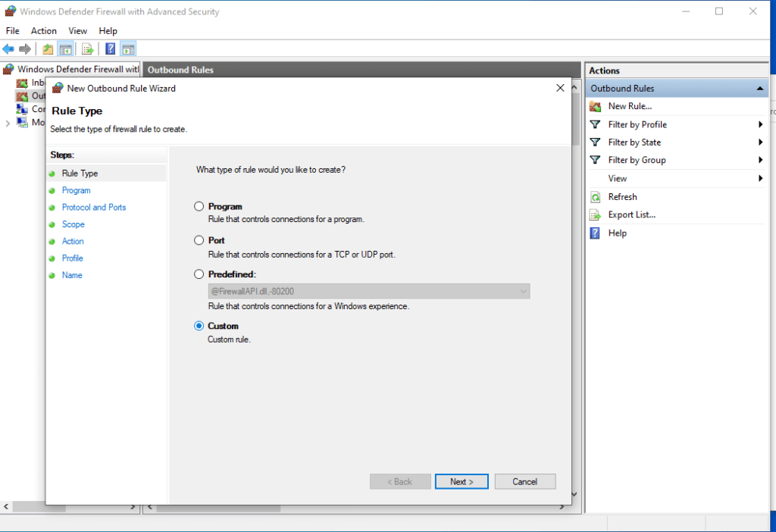
Task: Click the New Rule icon in Actions
Action: coord(596,106)
